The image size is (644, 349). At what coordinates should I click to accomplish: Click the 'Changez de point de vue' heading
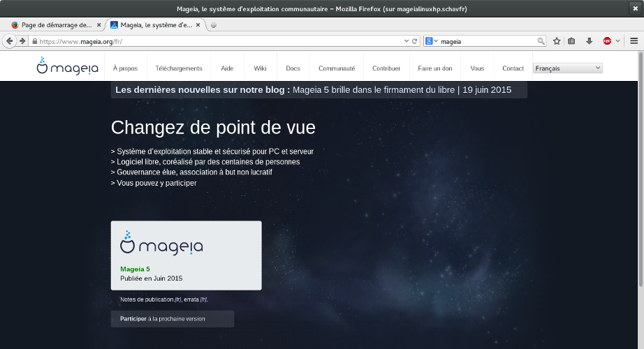coord(213,127)
